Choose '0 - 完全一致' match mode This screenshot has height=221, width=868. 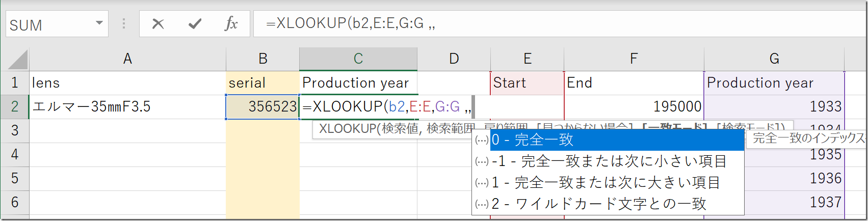pyautogui.click(x=608, y=140)
